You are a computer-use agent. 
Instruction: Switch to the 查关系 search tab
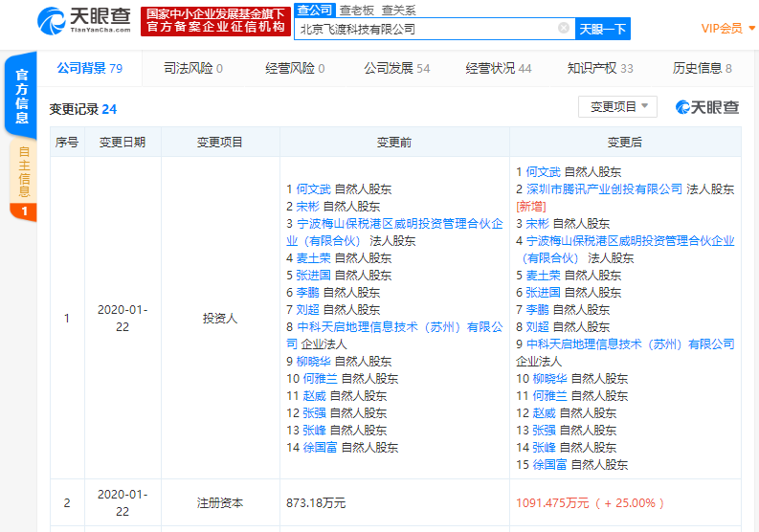pos(398,10)
